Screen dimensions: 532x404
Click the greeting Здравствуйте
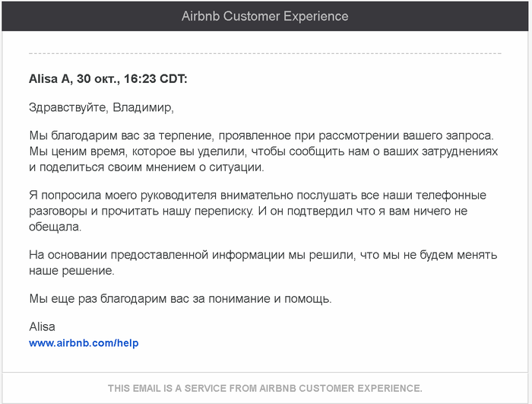[68, 107]
